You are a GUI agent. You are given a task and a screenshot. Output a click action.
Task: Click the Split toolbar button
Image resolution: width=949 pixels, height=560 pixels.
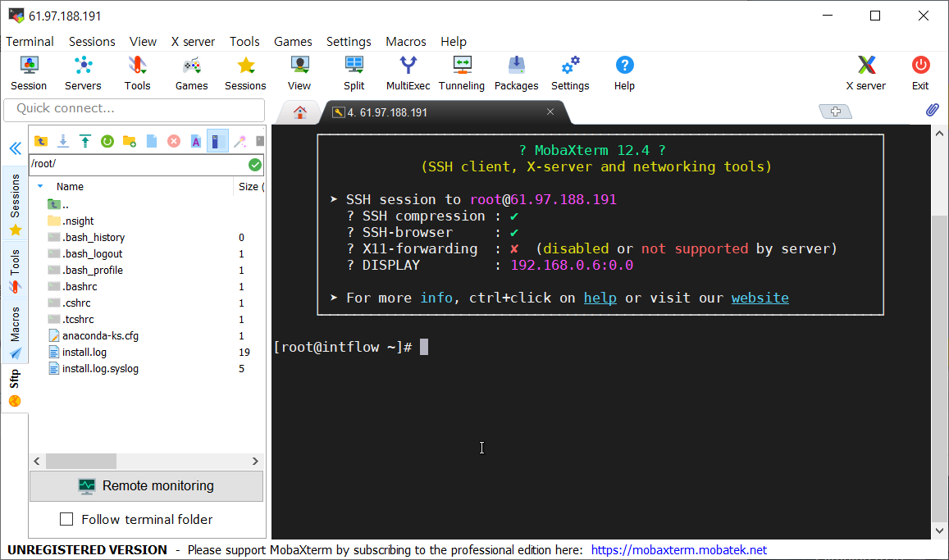pyautogui.click(x=354, y=73)
